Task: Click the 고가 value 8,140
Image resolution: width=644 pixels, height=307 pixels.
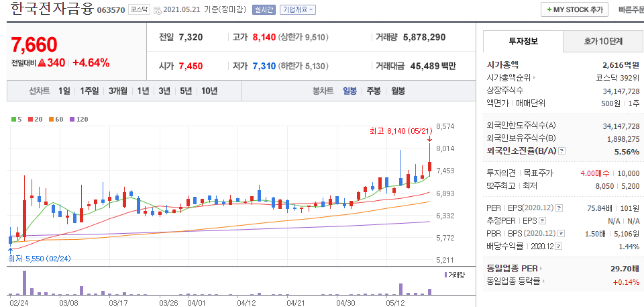Action: coord(264,38)
